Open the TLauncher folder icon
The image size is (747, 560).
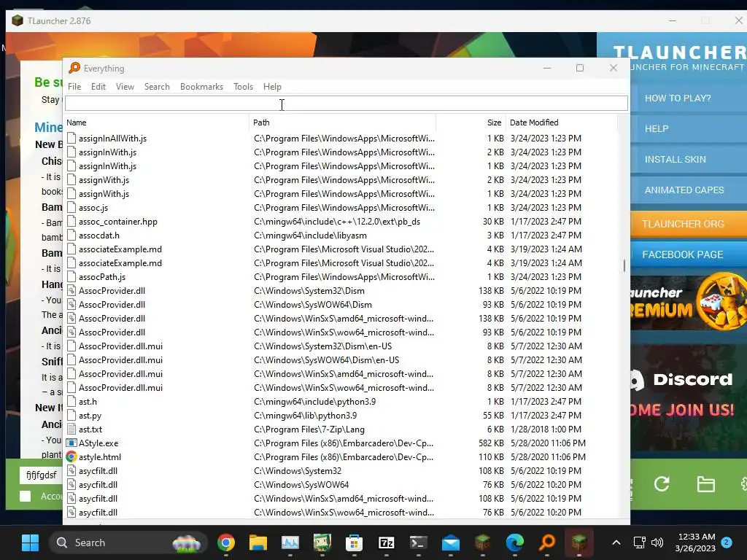[x=705, y=484]
